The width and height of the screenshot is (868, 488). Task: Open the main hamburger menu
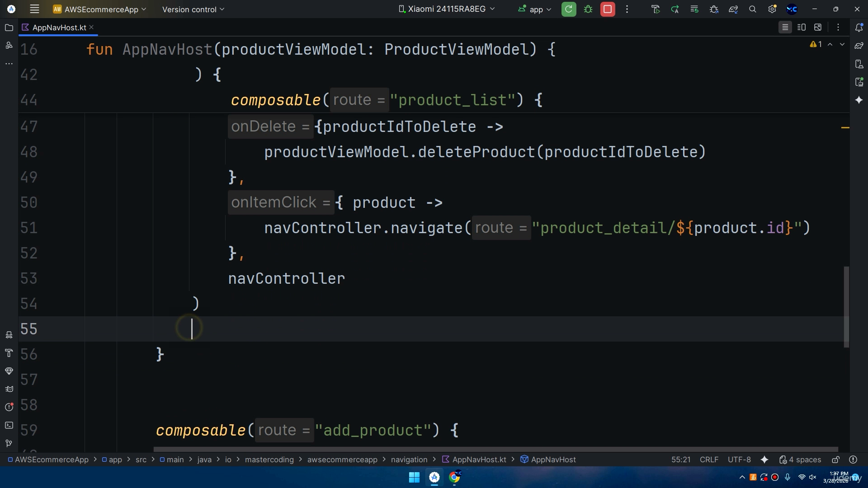[34, 9]
